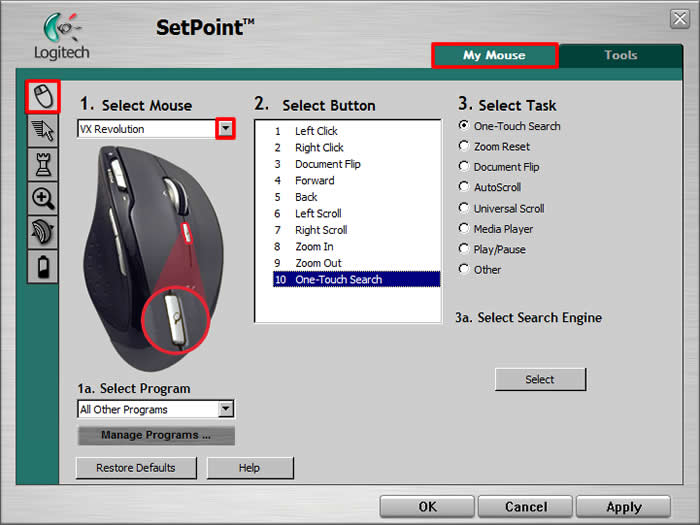The width and height of the screenshot is (700, 525).
Task: Open the mouse button settings sidebar icon
Action: 43,96
